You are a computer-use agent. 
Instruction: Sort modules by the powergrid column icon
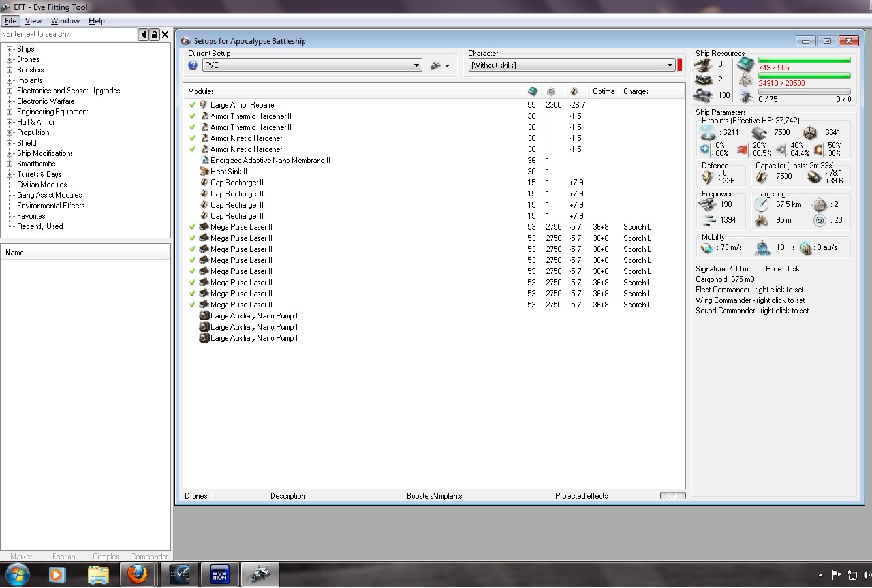(x=551, y=91)
